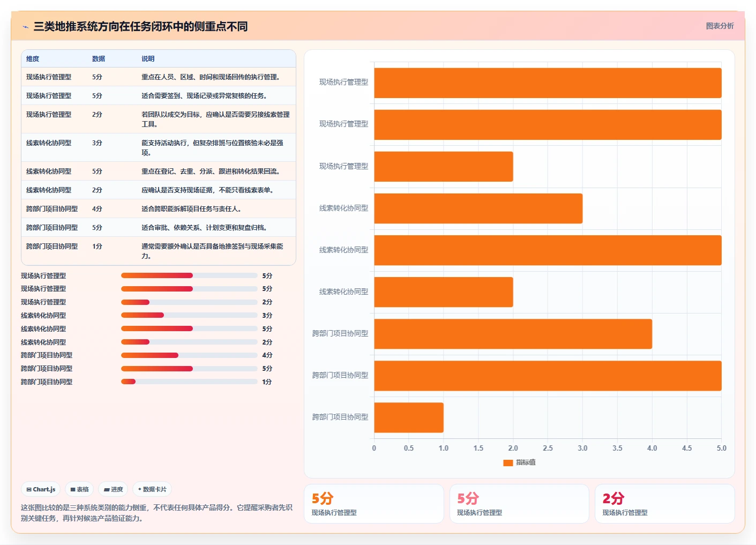This screenshot has height=545, width=756.
Task: Click the progress bar showing 3分
Action: [x=189, y=315]
